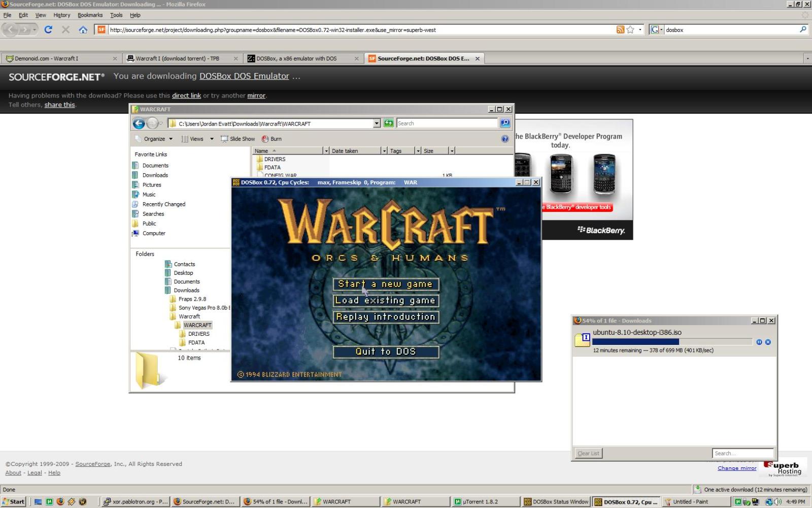Follow the direct link hyperlink
812x508 pixels.
pyautogui.click(x=186, y=96)
